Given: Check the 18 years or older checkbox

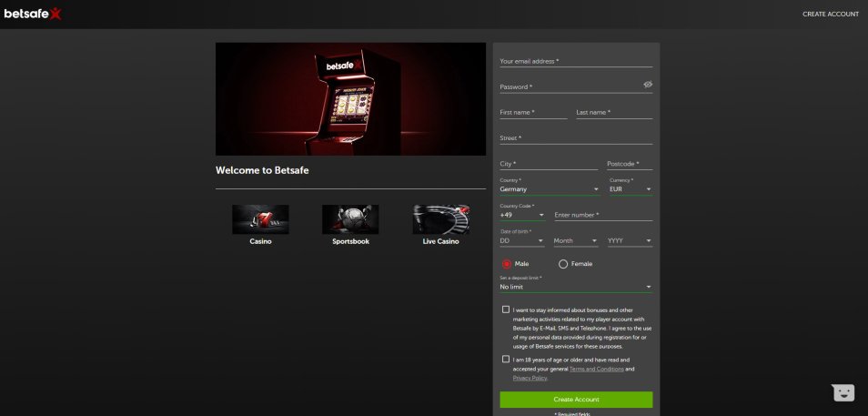Looking at the screenshot, I should coord(505,360).
